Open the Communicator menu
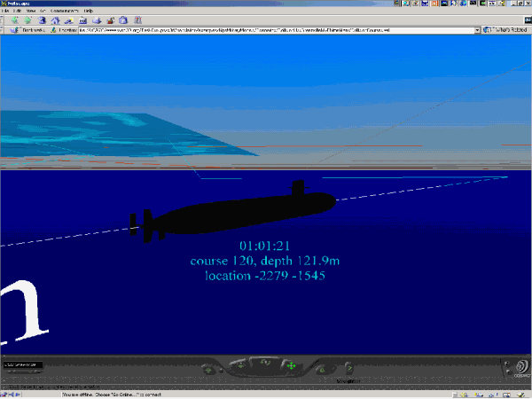Image resolution: width=532 pixels, height=399 pixels. (x=63, y=10)
